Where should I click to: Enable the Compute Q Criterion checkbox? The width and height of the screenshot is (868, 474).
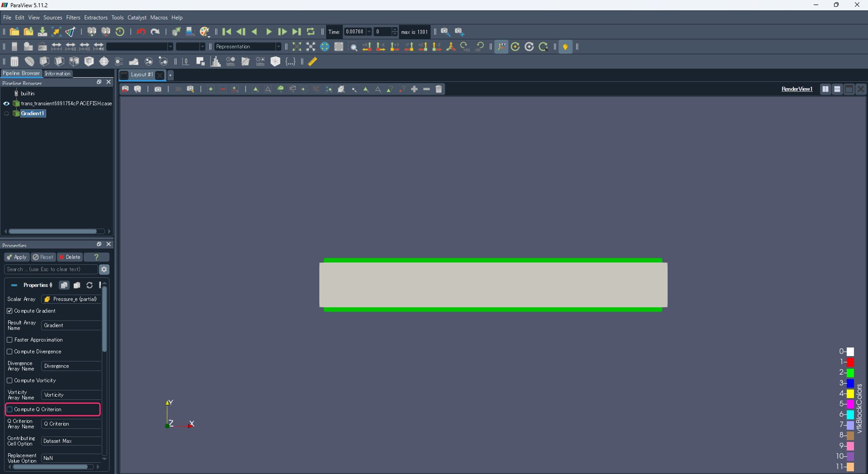(x=10, y=409)
